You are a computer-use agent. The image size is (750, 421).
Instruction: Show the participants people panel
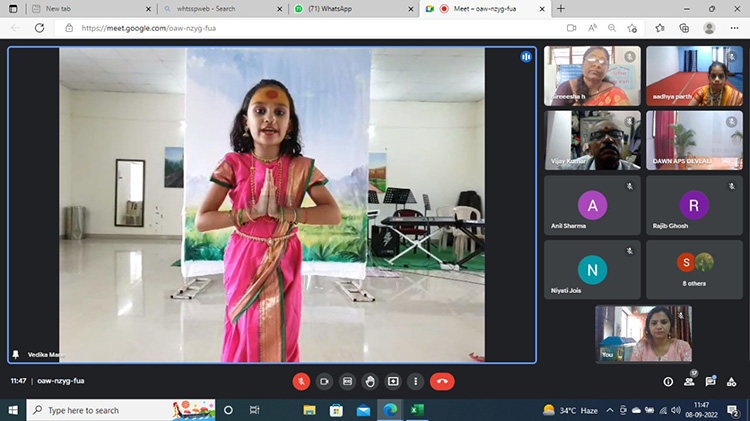tap(689, 381)
